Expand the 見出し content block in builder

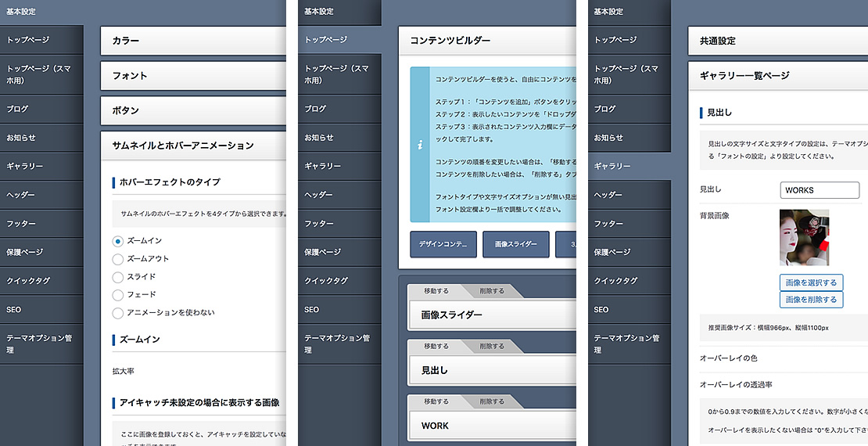click(x=492, y=370)
